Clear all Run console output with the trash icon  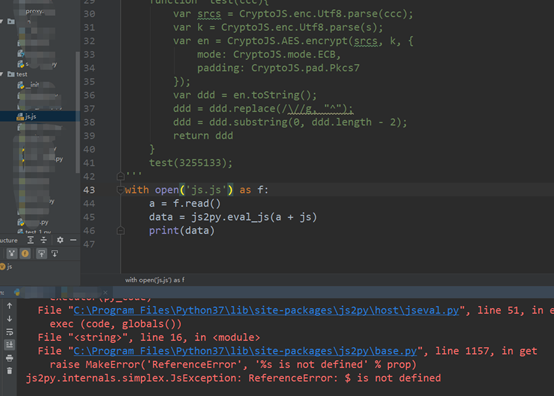(x=10, y=371)
